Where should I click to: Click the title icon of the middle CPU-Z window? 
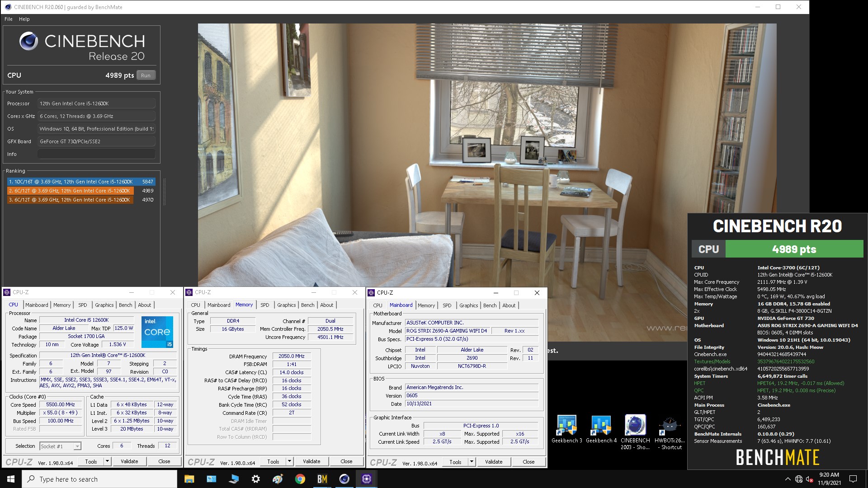[189, 292]
